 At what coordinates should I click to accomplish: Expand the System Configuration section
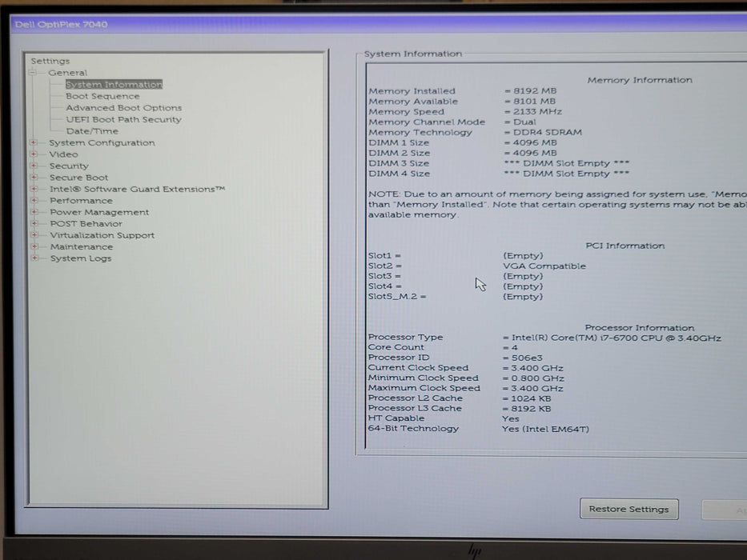34,142
